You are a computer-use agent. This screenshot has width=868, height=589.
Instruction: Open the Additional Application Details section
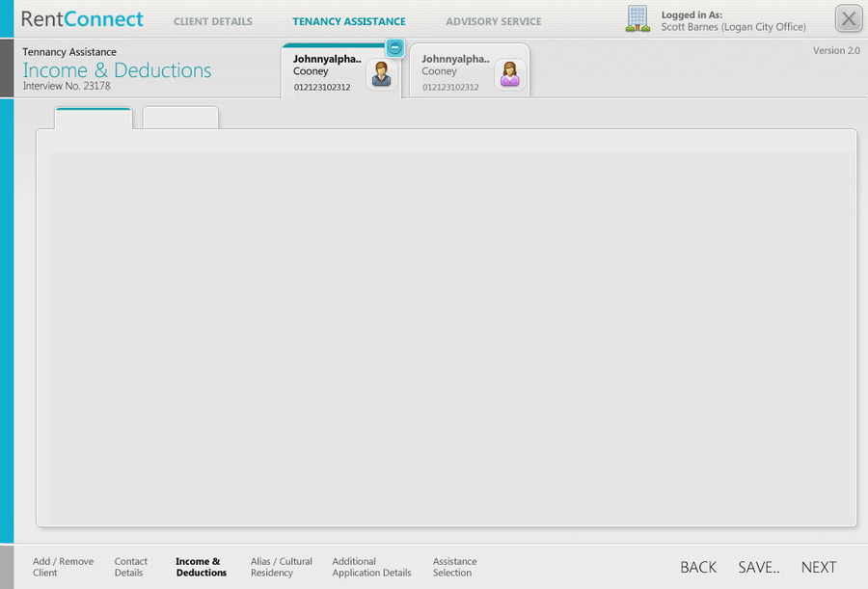pyautogui.click(x=371, y=566)
